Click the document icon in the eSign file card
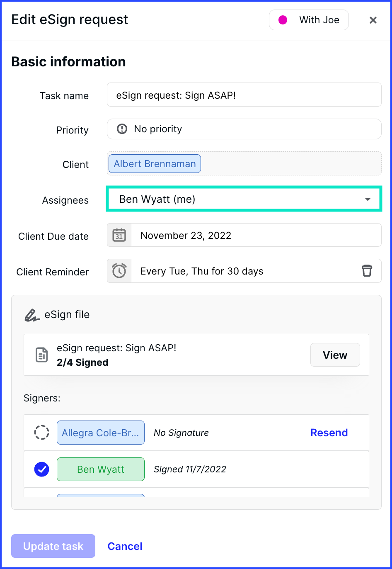 tap(41, 355)
